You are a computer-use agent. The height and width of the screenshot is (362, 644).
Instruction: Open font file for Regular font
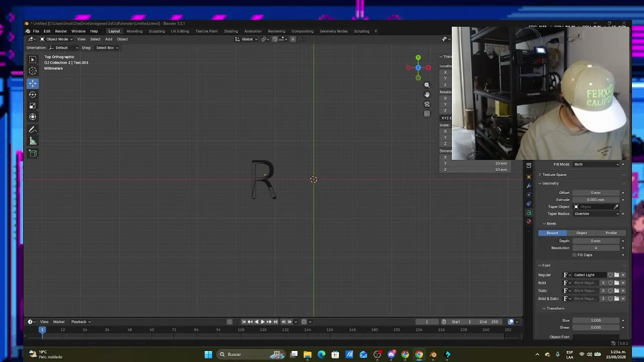[x=617, y=275]
